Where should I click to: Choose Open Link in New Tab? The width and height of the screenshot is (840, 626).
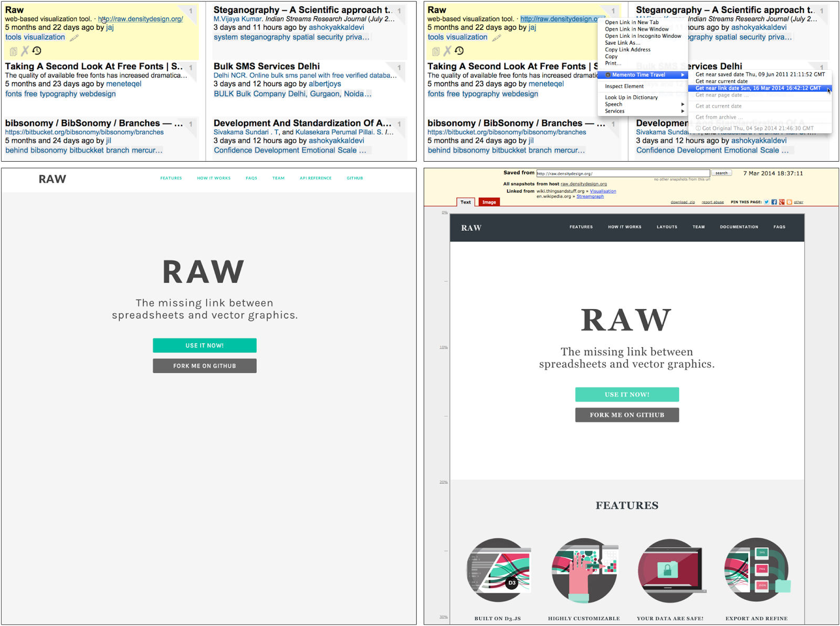632,23
